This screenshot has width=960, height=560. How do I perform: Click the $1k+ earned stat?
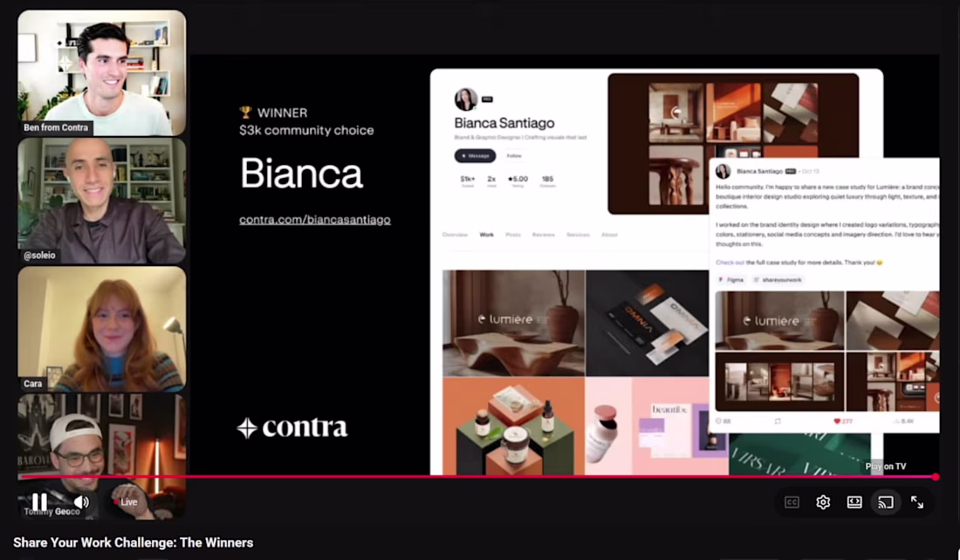pos(467,181)
